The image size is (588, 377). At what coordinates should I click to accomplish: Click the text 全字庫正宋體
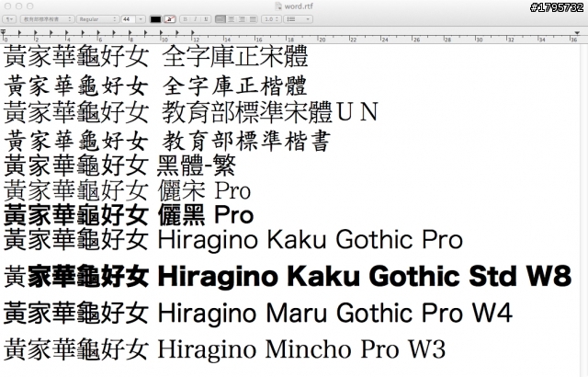tap(235, 56)
